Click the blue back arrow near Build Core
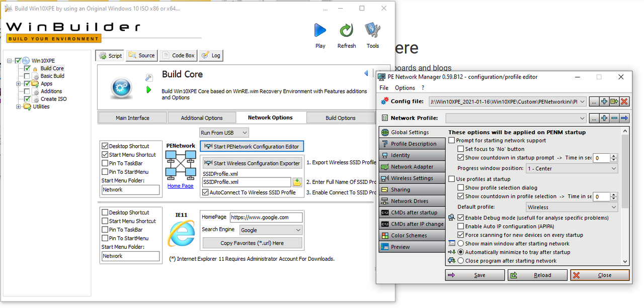Screen dimensions: 644x308 pos(366,73)
